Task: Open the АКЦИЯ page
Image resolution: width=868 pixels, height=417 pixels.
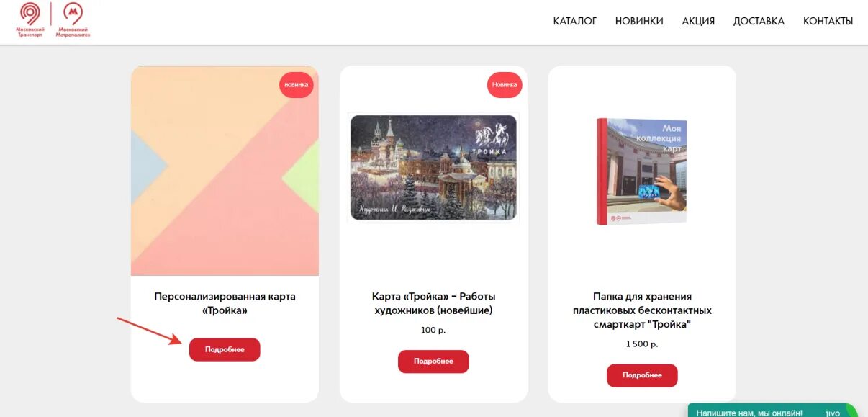Action: pos(698,21)
